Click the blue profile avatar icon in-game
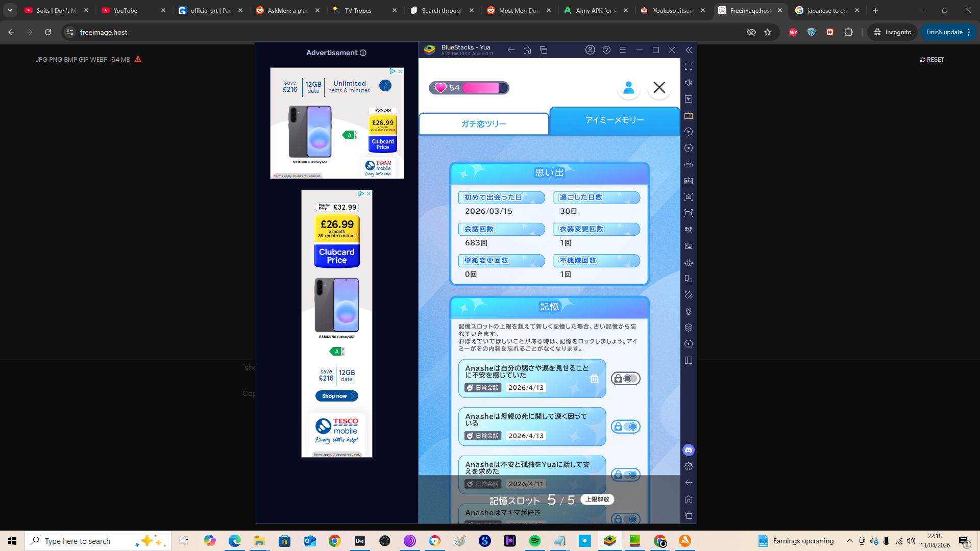Screen dimensions: 980x551 pyautogui.click(x=629, y=88)
